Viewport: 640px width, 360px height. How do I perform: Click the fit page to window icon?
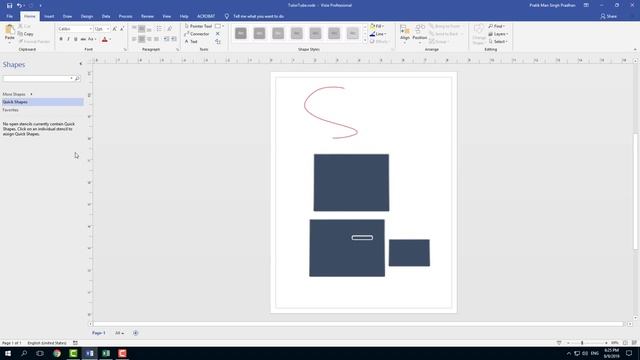pos(625,343)
